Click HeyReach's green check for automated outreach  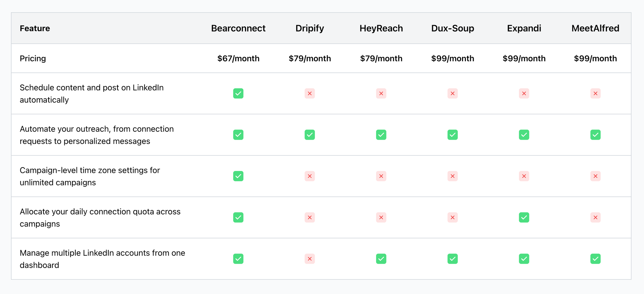(381, 135)
